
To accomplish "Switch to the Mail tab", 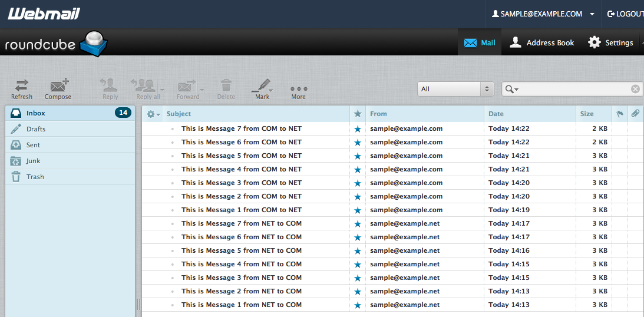I will pos(480,42).
